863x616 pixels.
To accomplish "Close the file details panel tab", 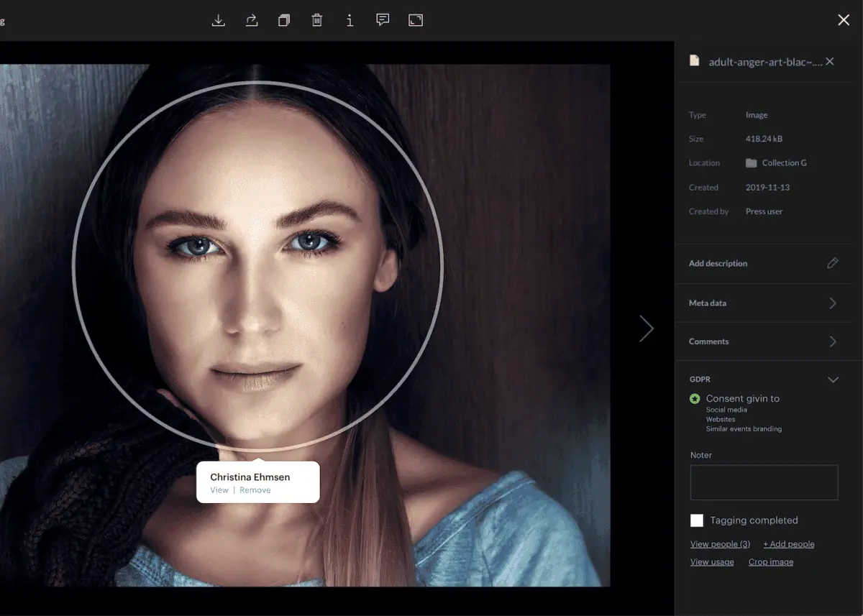I will [x=830, y=62].
